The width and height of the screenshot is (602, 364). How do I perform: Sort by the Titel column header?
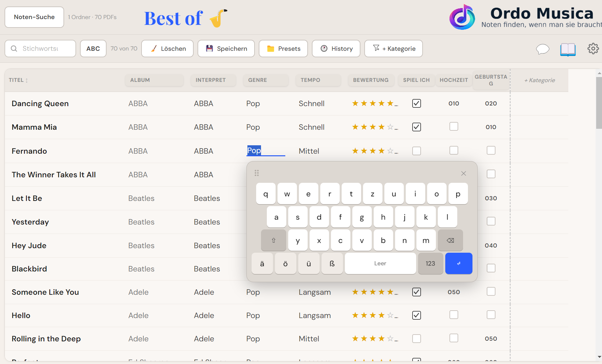[x=18, y=80]
